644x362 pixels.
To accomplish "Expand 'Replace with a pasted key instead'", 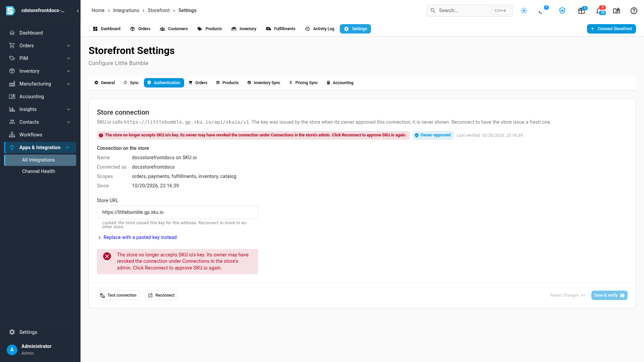I will point(137,237).
